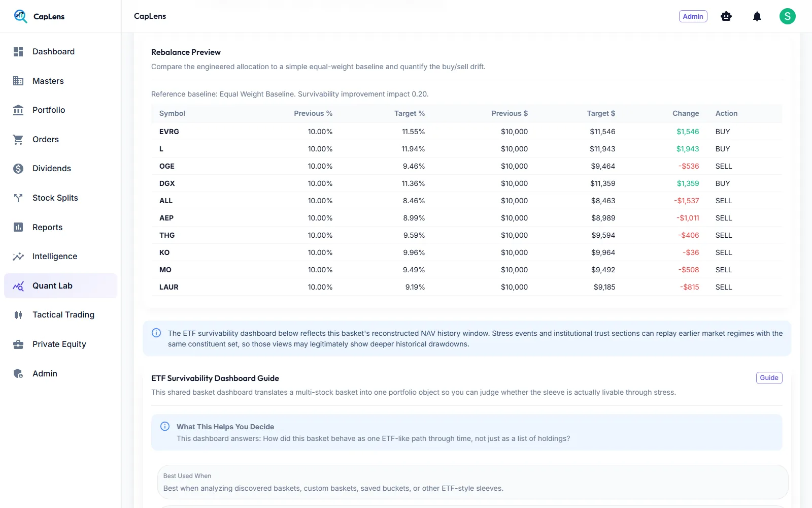Click the SELL action in KO row

pos(724,252)
